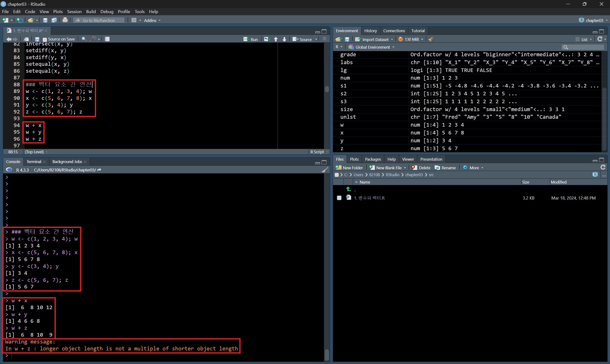
Task: Toggle the Source on Save checkbox
Action: pos(45,40)
